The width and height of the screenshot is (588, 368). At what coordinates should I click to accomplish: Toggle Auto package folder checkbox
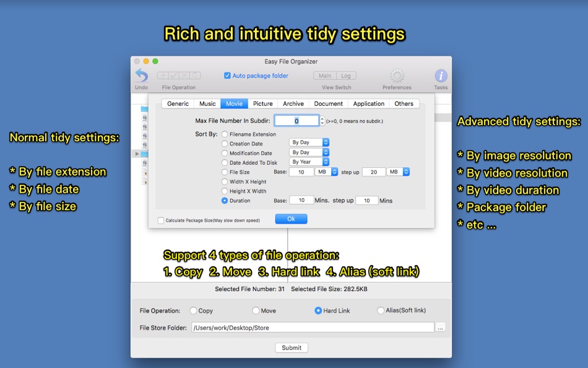(227, 76)
